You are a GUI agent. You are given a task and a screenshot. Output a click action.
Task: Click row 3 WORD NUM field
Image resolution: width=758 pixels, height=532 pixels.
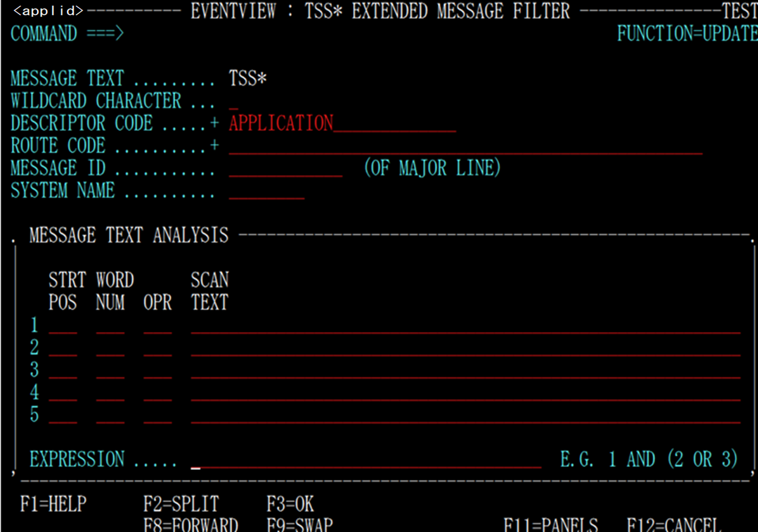coord(110,370)
